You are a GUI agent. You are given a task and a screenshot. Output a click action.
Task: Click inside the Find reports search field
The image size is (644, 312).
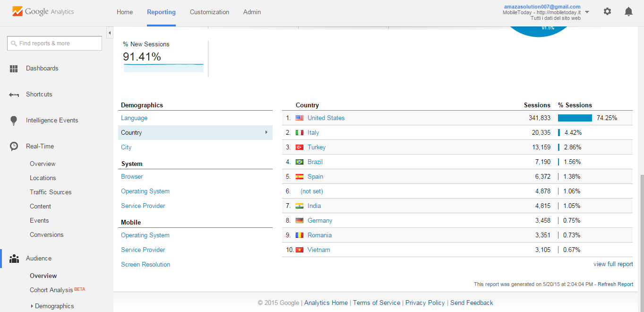pyautogui.click(x=54, y=43)
